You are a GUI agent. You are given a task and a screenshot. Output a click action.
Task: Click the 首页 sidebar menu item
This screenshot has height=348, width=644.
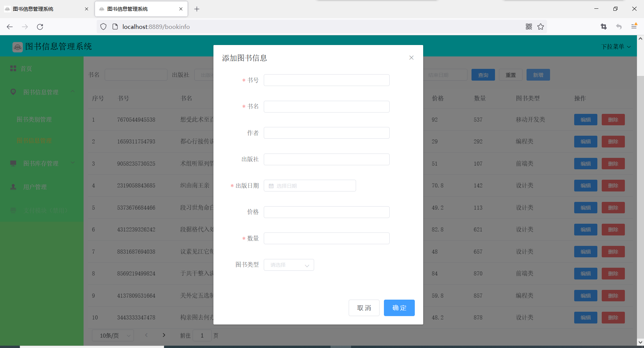tap(42, 69)
